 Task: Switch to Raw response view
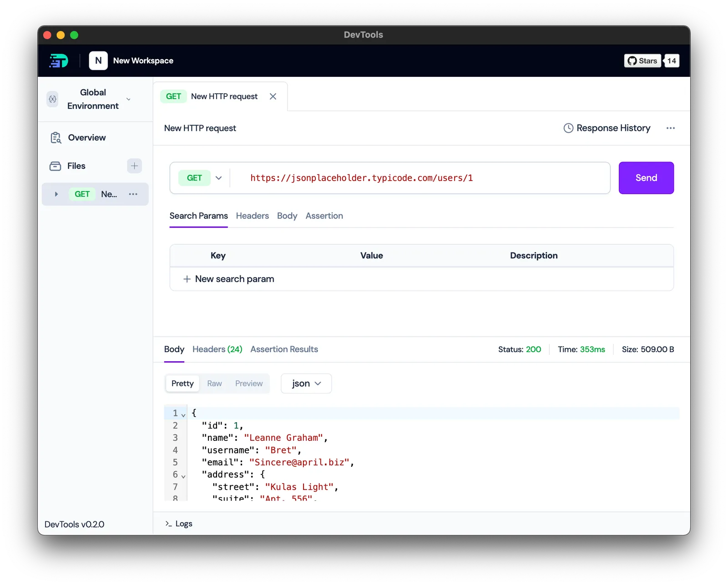(x=214, y=383)
